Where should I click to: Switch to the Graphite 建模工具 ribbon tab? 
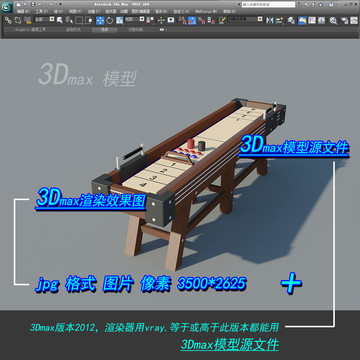[30, 30]
